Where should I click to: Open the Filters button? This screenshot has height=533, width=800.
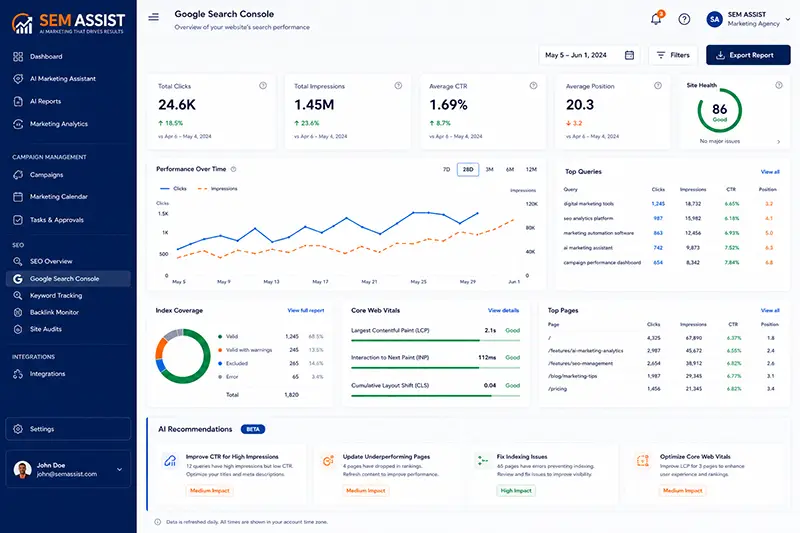[x=673, y=55]
